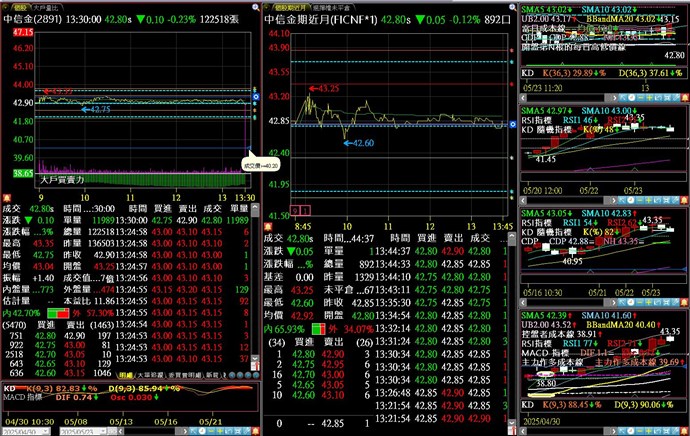The width and height of the screenshot is (690, 436).
Task: Click the vertical scrollbar of the 中信金 tick list
Action: coord(255,282)
